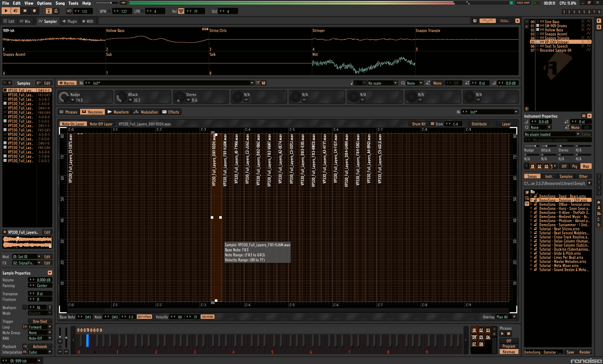This screenshot has height=364, width=603.
Task: Click the save preset disk icon
Action: point(264,83)
